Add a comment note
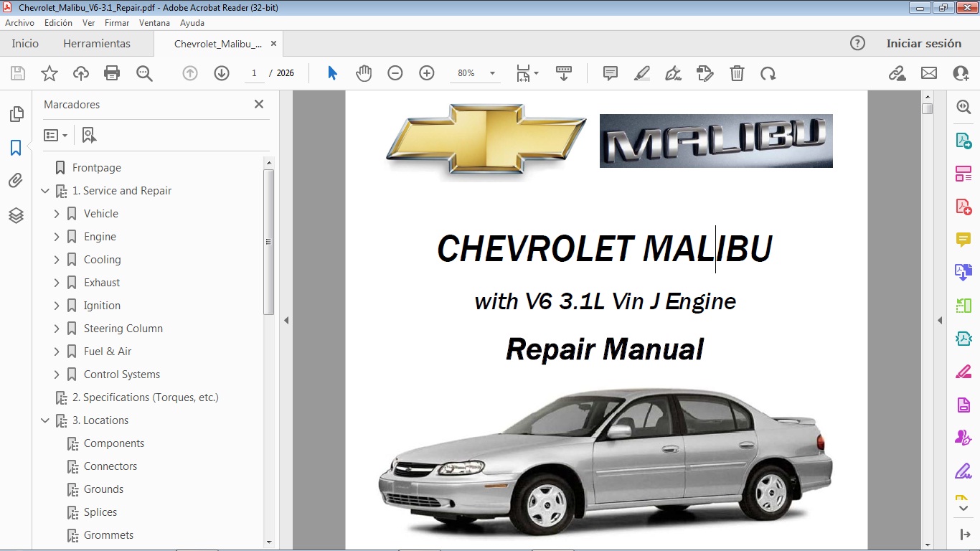Image resolution: width=980 pixels, height=551 pixels. point(611,73)
